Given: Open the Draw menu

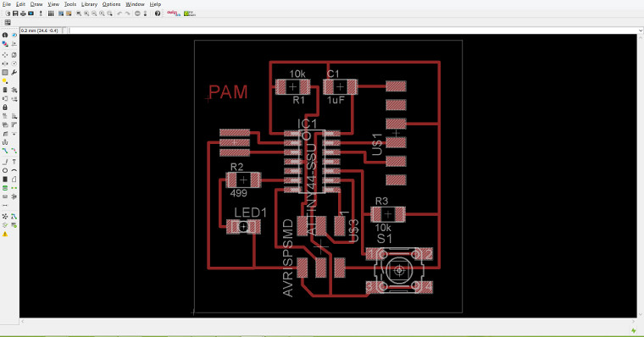Looking at the screenshot, I should click(x=36, y=4).
